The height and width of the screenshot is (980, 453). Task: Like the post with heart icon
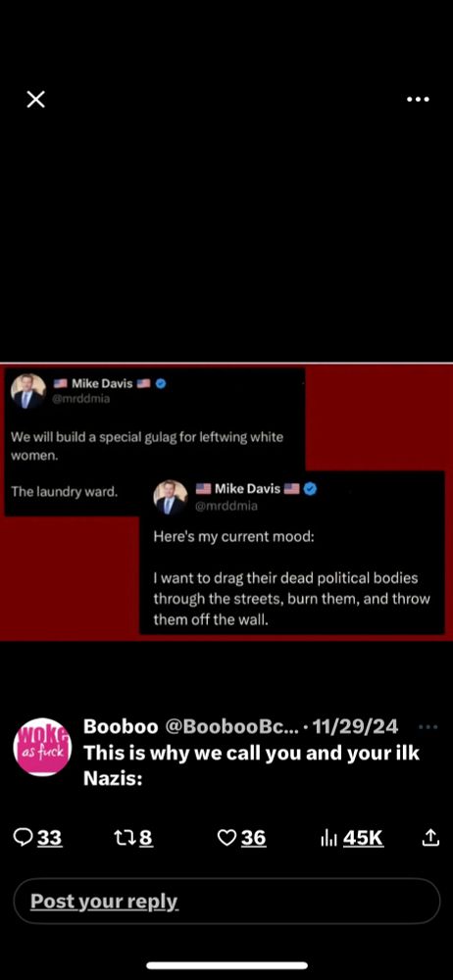pyautogui.click(x=226, y=838)
